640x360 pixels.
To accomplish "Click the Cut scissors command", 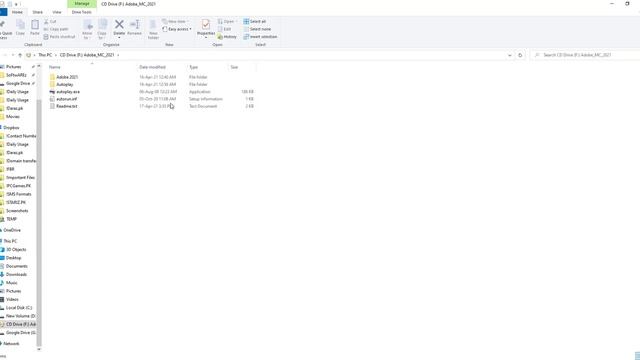I will [50, 21].
